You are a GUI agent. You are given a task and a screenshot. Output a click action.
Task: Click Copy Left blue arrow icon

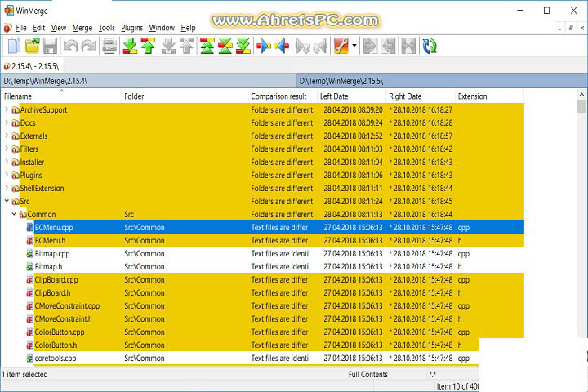click(x=282, y=46)
